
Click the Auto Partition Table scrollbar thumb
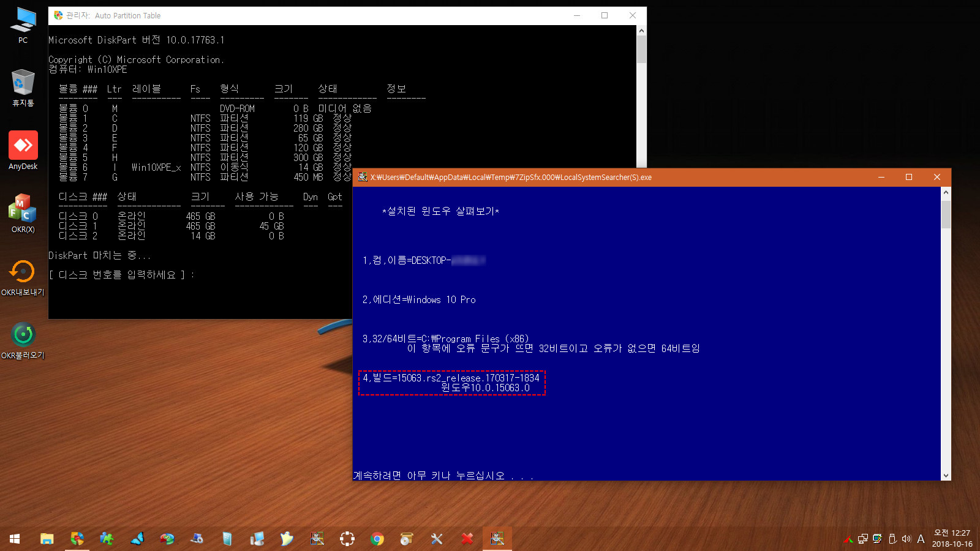[x=641, y=50]
